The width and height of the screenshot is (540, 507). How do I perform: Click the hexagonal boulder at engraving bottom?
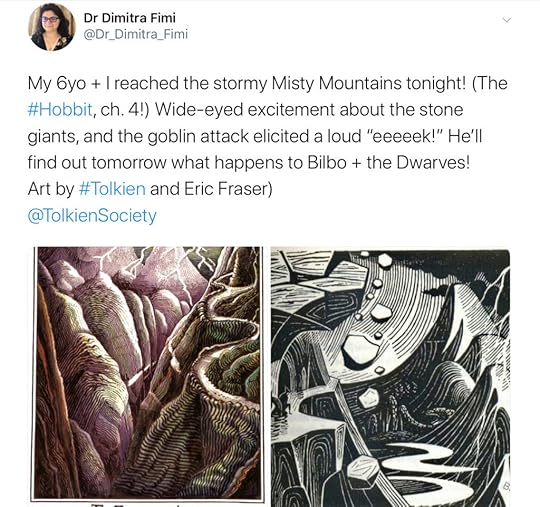coord(364,469)
